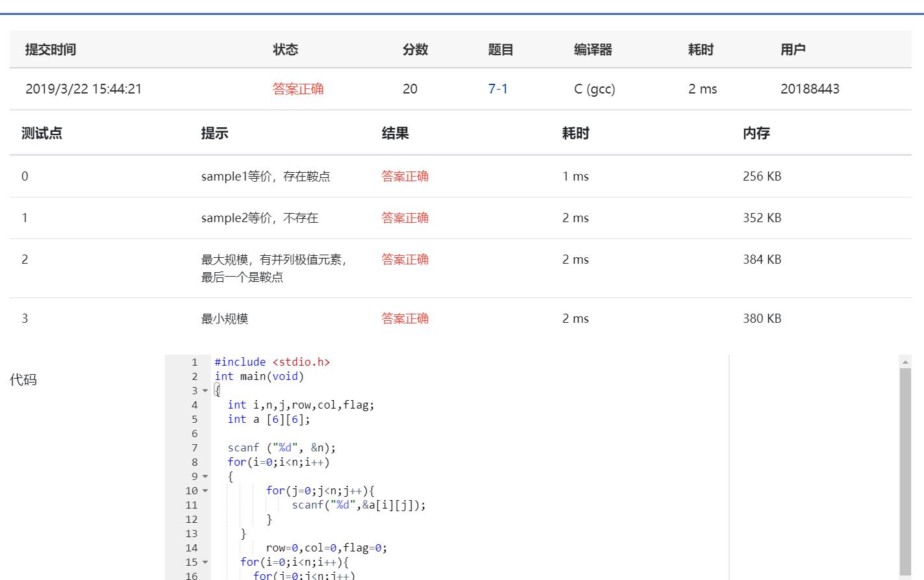Viewport: 924px width, 580px height.
Task: Click memory value 380 KB
Action: [762, 318]
